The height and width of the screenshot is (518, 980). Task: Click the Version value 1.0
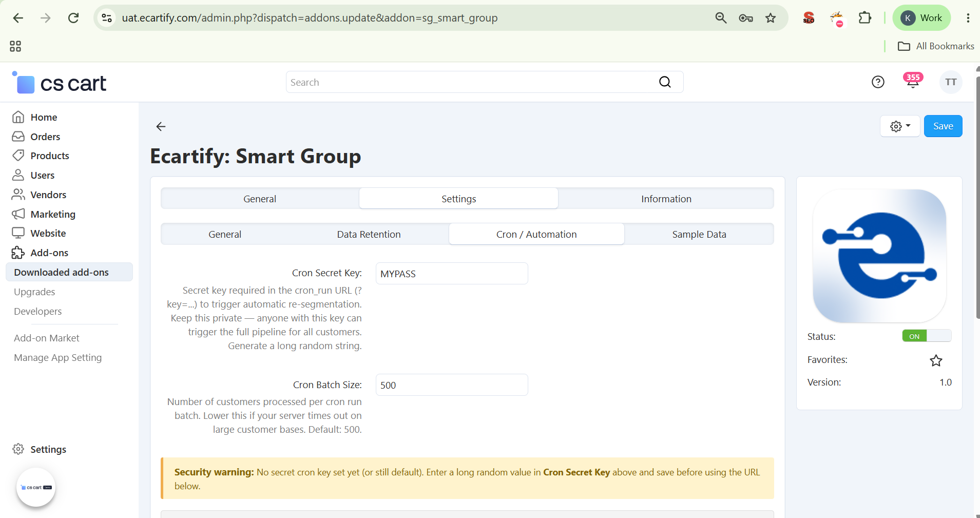pos(946,382)
